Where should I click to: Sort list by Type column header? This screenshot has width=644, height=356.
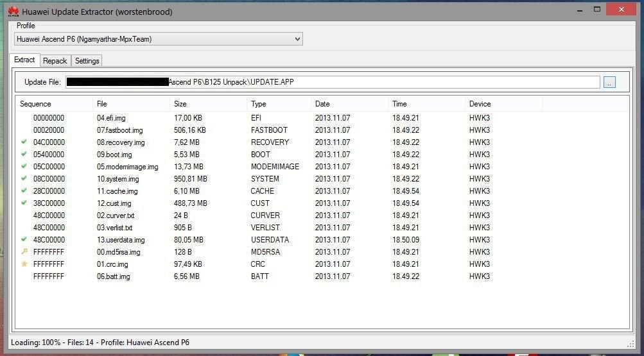pos(279,104)
